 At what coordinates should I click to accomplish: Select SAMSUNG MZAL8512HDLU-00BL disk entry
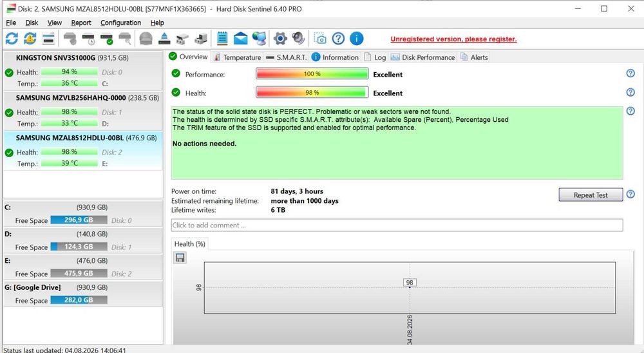tap(83, 150)
